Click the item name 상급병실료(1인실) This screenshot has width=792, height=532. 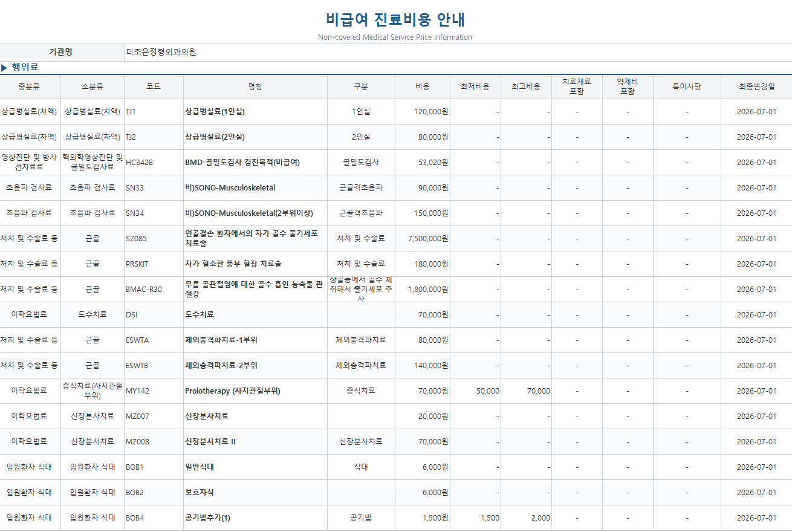(x=215, y=112)
